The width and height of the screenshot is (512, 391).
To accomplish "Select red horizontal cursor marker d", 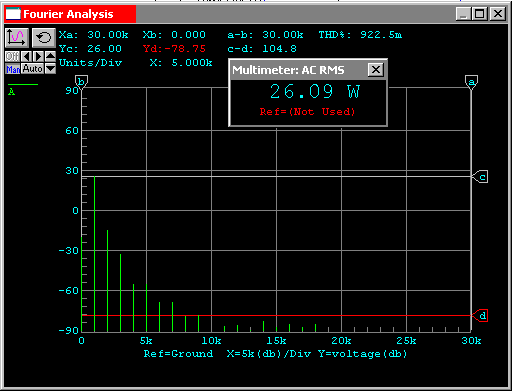I will [x=480, y=315].
